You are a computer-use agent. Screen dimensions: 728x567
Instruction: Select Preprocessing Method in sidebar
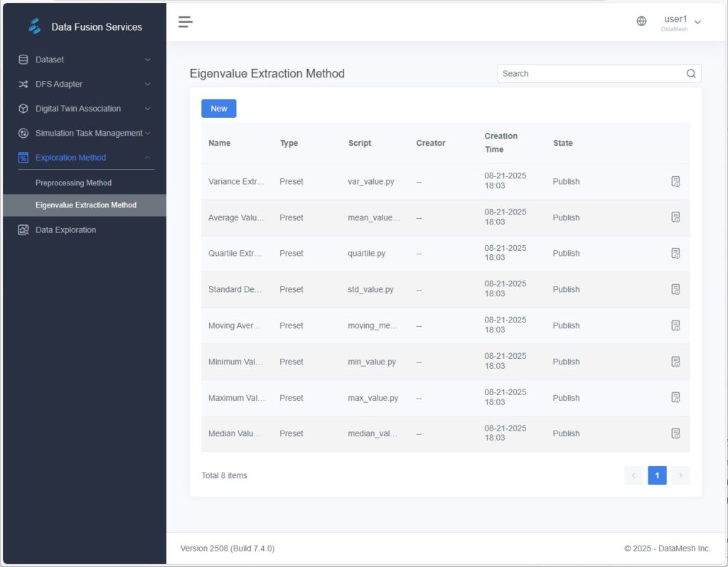pyautogui.click(x=74, y=183)
